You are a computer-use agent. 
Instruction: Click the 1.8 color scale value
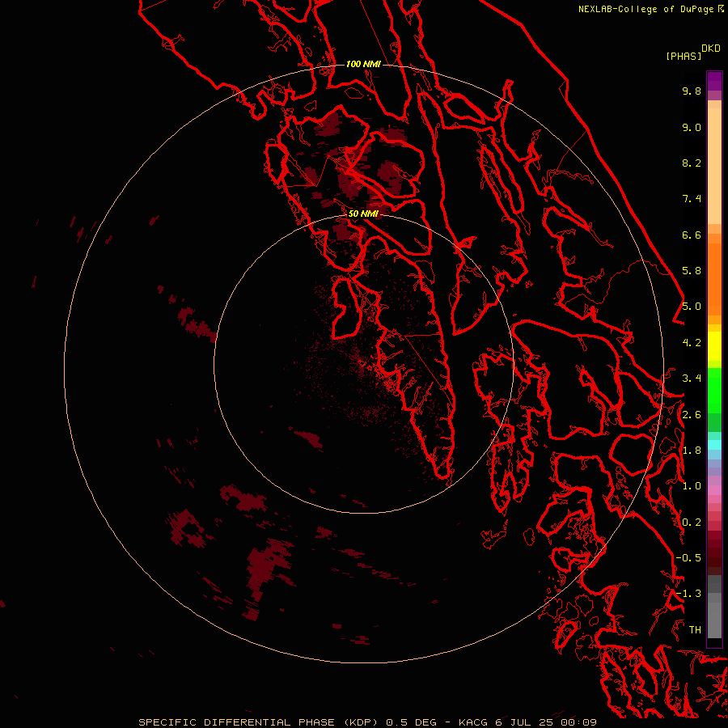tap(692, 451)
